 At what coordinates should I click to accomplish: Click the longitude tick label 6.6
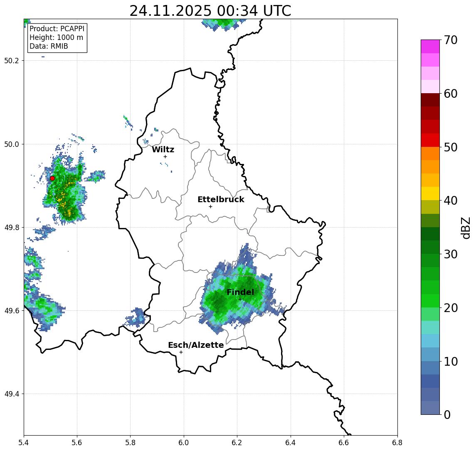click(x=344, y=443)
